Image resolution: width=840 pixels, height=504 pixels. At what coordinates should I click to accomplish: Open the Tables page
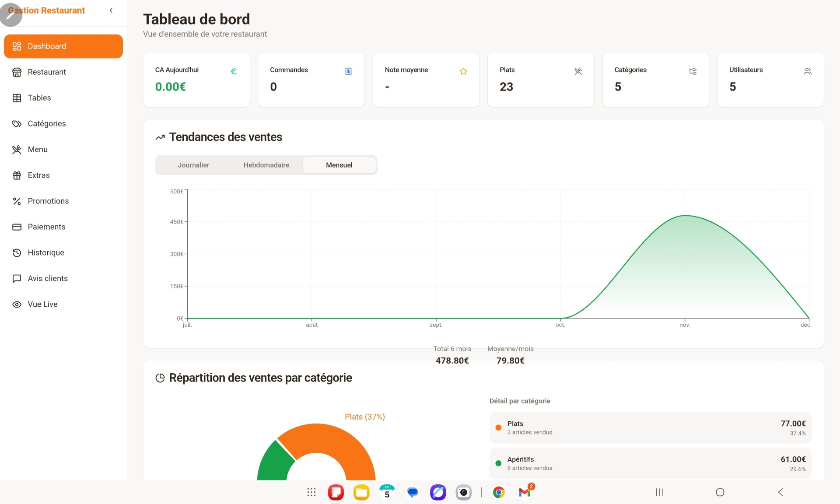click(63, 98)
